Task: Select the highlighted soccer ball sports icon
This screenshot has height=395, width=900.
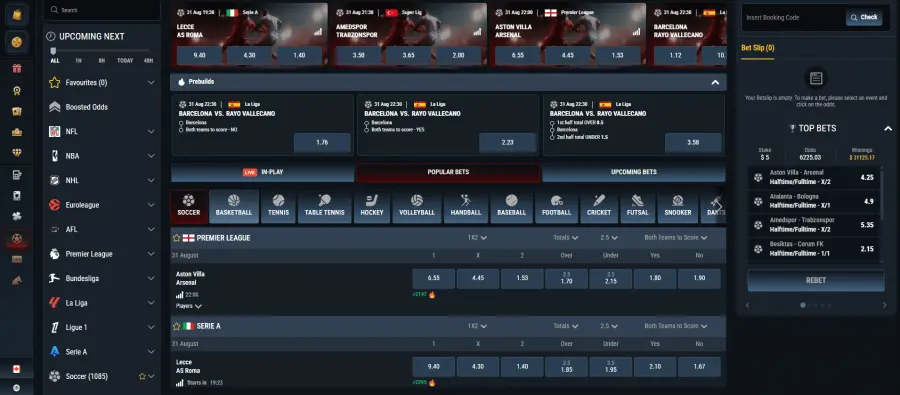Action: tap(17, 238)
